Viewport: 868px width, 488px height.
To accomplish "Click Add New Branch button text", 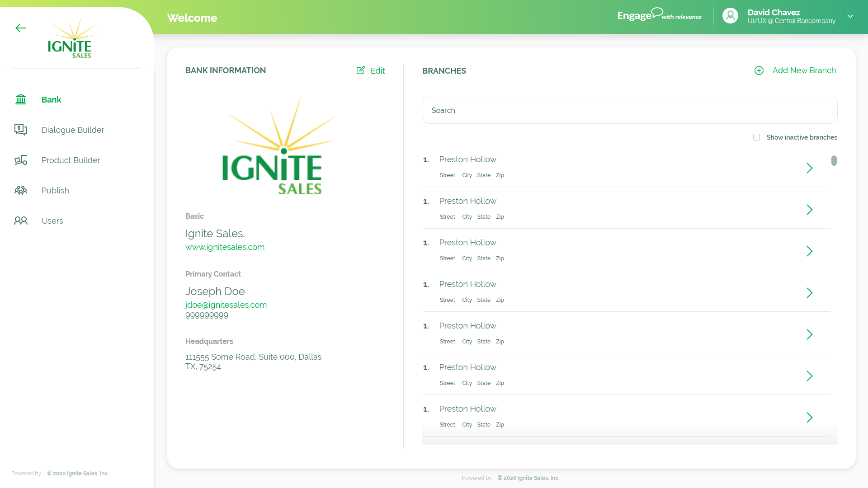I will click(804, 70).
